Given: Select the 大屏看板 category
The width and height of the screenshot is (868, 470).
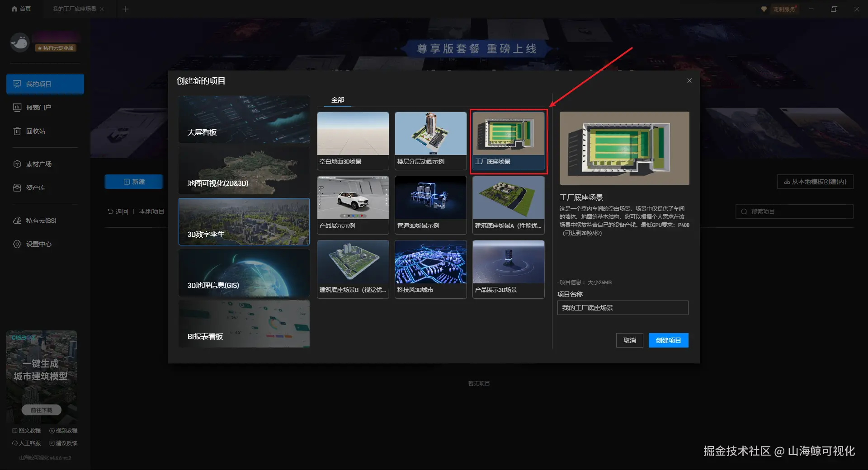Looking at the screenshot, I should (244, 119).
